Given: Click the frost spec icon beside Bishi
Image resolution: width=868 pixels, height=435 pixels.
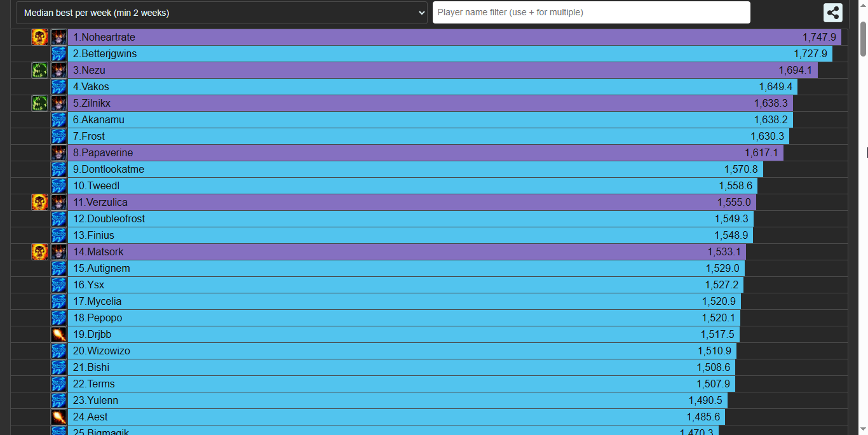Looking at the screenshot, I should click(x=58, y=368).
